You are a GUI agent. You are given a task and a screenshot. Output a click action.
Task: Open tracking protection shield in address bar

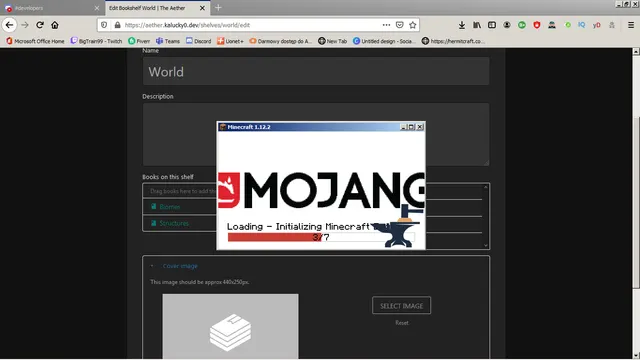[104, 25]
